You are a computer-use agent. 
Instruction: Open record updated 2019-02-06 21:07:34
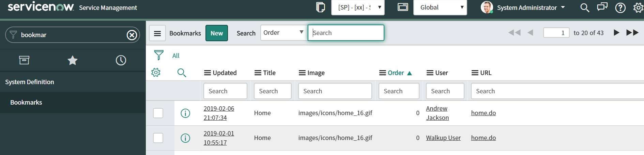(219, 113)
